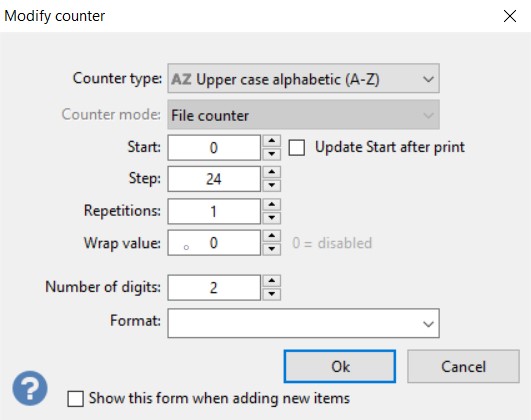Image resolution: width=531 pixels, height=420 pixels.
Task: Click into the Start value field
Action: pyautogui.click(x=214, y=147)
